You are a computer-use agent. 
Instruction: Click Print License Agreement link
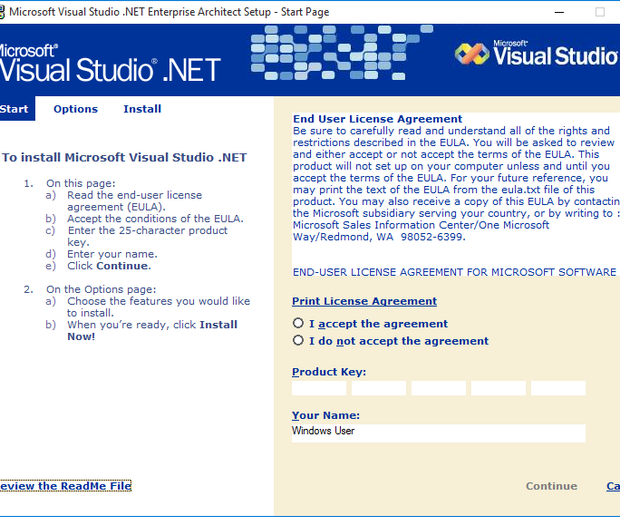pos(364,301)
